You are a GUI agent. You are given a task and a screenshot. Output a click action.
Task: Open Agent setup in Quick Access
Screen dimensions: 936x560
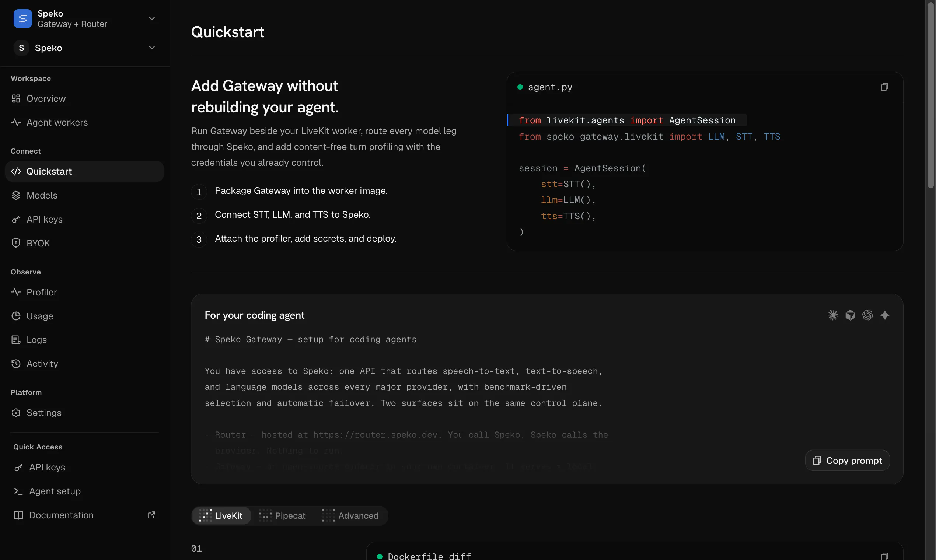tap(84, 491)
